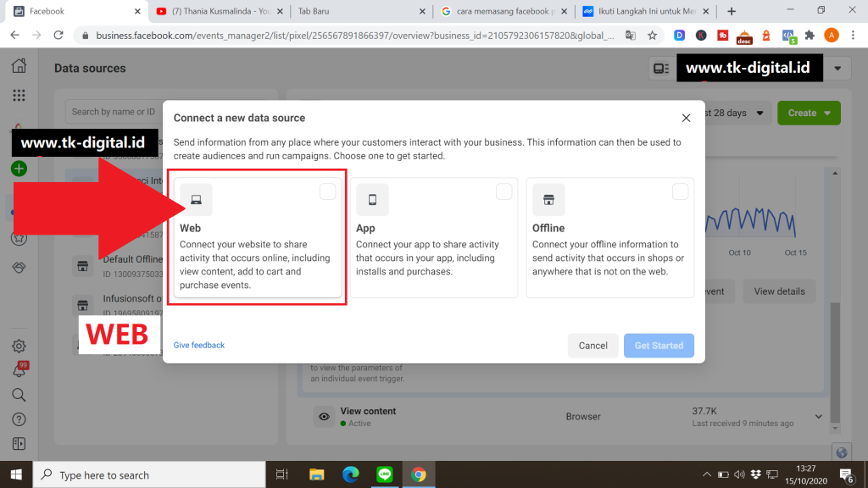
Task: Click the search magnifier in left sidebar
Action: click(19, 395)
